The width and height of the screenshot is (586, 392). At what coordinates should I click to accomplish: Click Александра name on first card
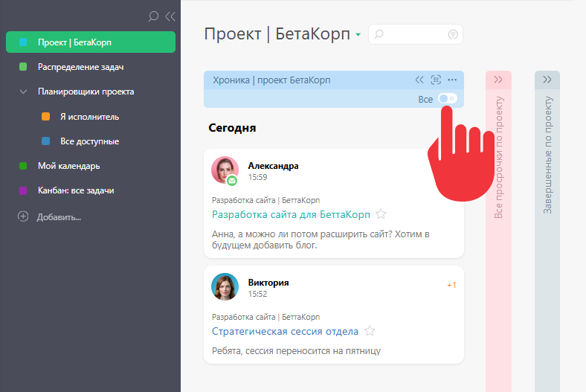[x=273, y=166]
